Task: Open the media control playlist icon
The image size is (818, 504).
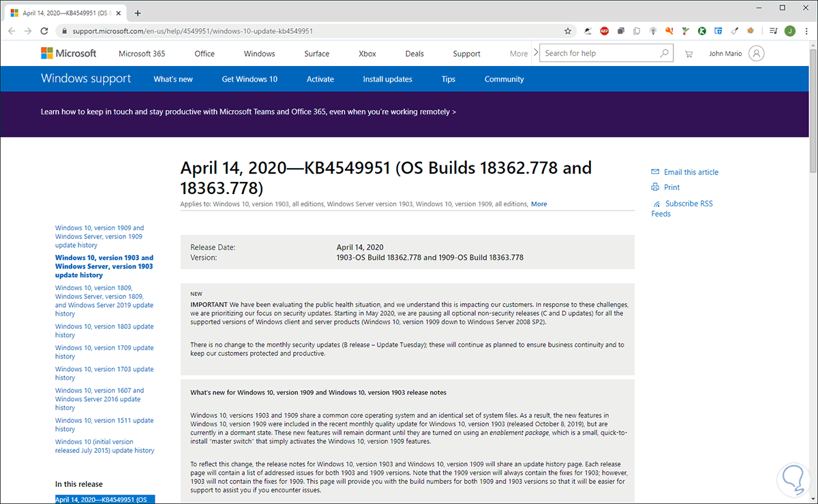Action: [774, 31]
